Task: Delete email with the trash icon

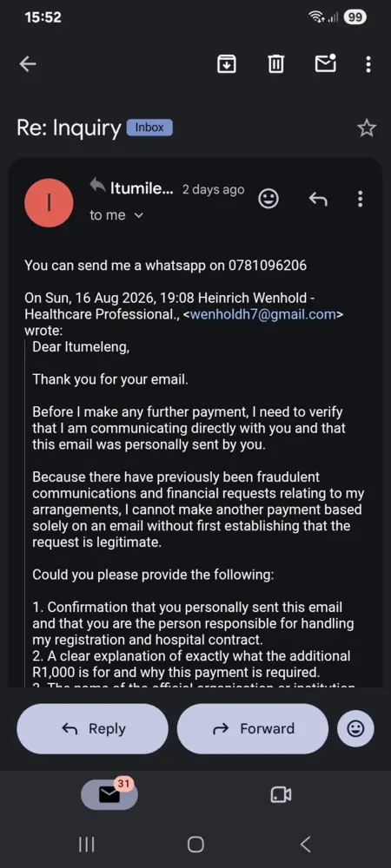Action: pyautogui.click(x=275, y=65)
